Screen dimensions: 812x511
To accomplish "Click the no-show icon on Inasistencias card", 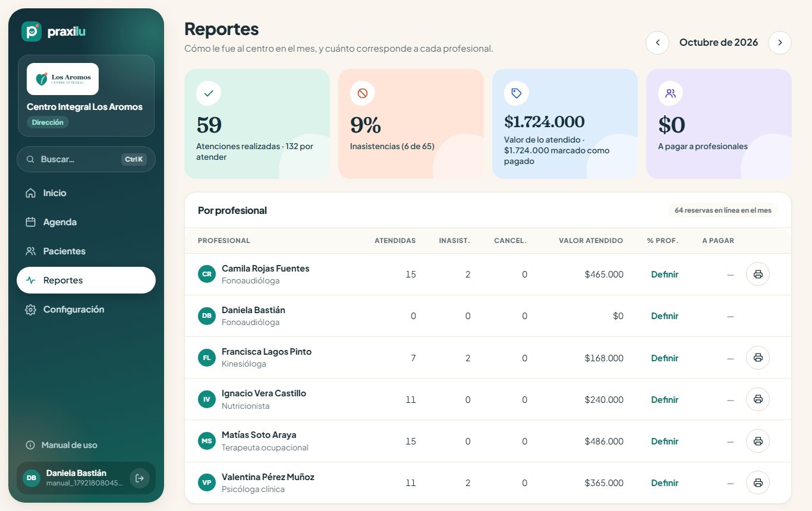I will click(x=363, y=93).
